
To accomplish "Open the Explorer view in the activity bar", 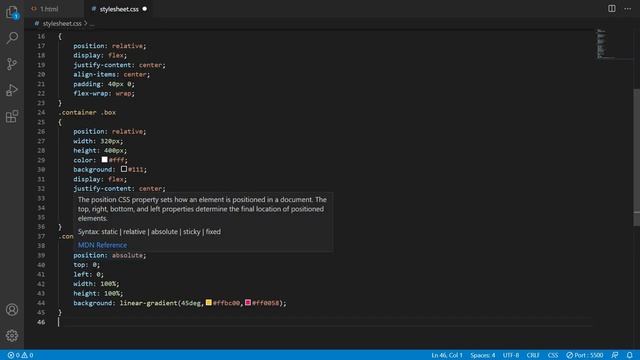I will point(12,12).
